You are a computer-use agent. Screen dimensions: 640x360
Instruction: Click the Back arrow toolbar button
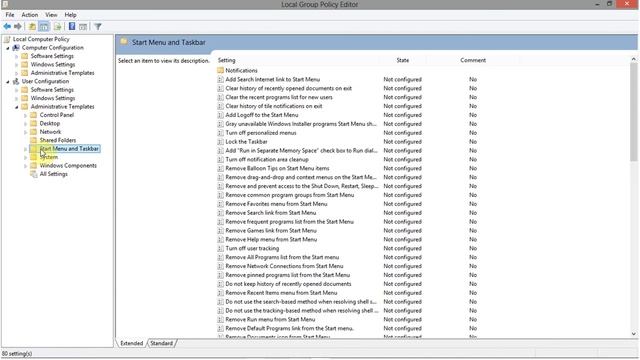[7, 27]
